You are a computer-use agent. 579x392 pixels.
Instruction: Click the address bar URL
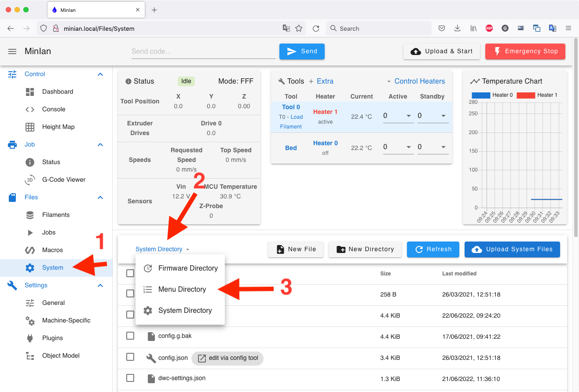99,29
